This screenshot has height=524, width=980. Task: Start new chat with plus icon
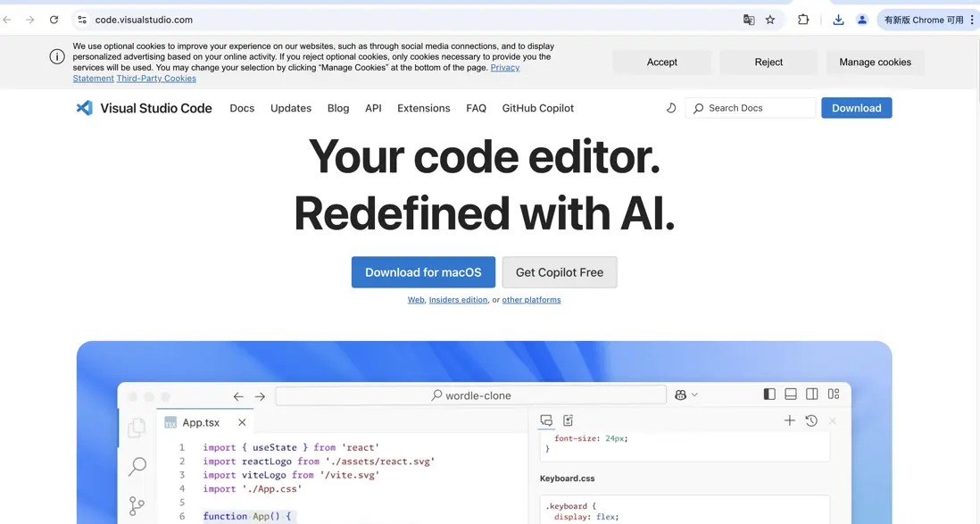click(x=789, y=420)
